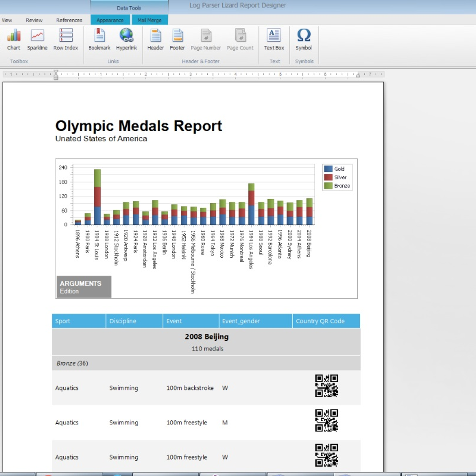This screenshot has width=476, height=476.
Task: Insert a Bookmark
Action: point(99,39)
